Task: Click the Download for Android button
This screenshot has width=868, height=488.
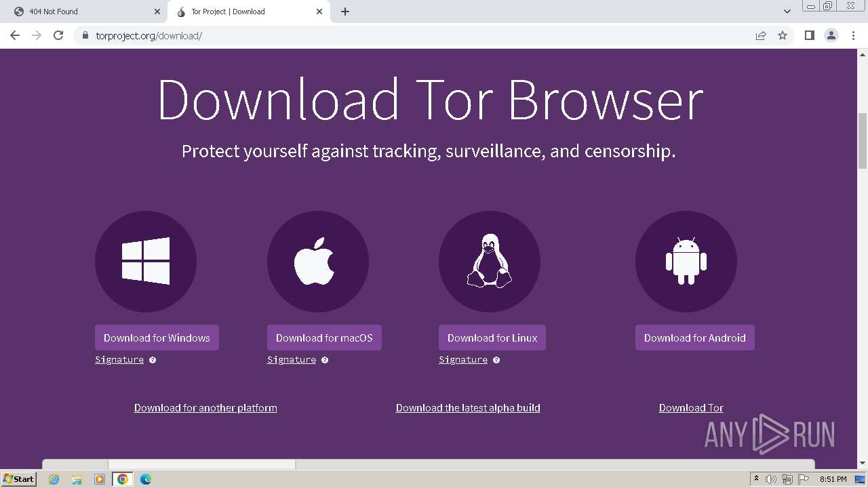Action: 695,338
